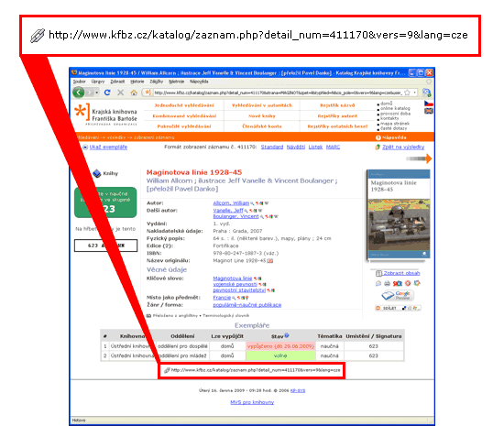Open the Záložky menu
Viewport: 504px width, 426px height.
pyautogui.click(x=156, y=82)
